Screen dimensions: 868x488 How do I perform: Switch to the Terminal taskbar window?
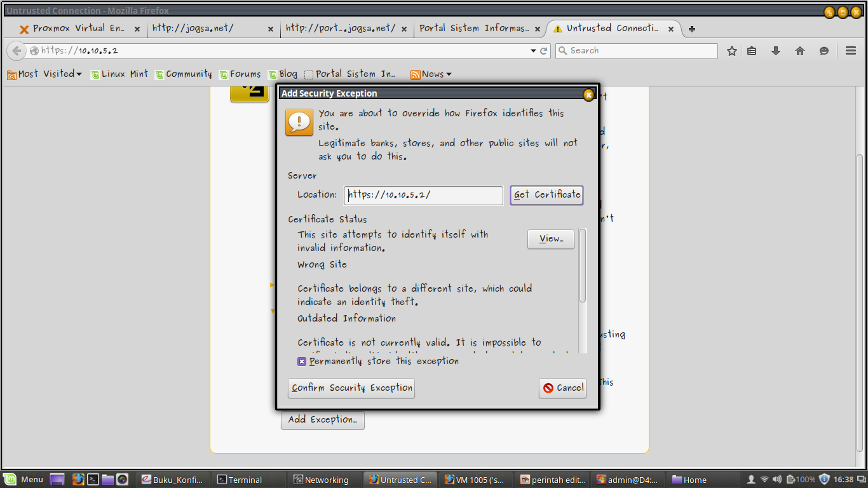click(247, 480)
